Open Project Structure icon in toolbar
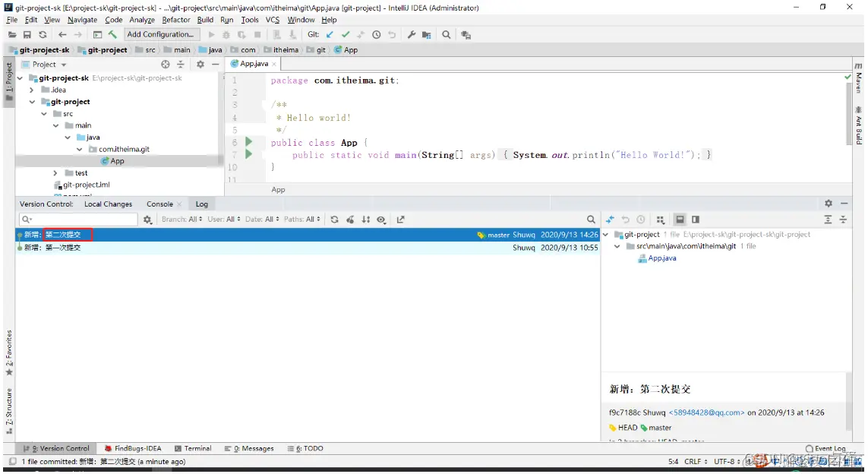The width and height of the screenshot is (868, 474). (426, 35)
